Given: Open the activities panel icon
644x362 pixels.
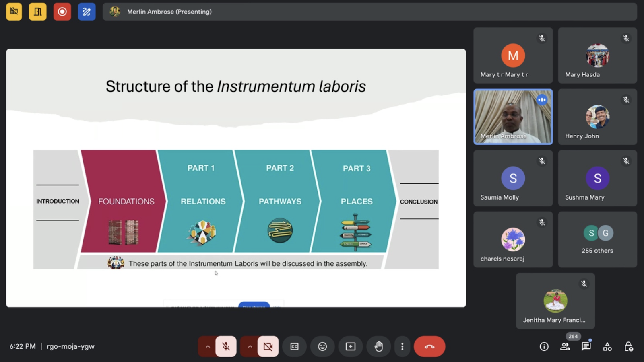Looking at the screenshot, I should (x=607, y=346).
